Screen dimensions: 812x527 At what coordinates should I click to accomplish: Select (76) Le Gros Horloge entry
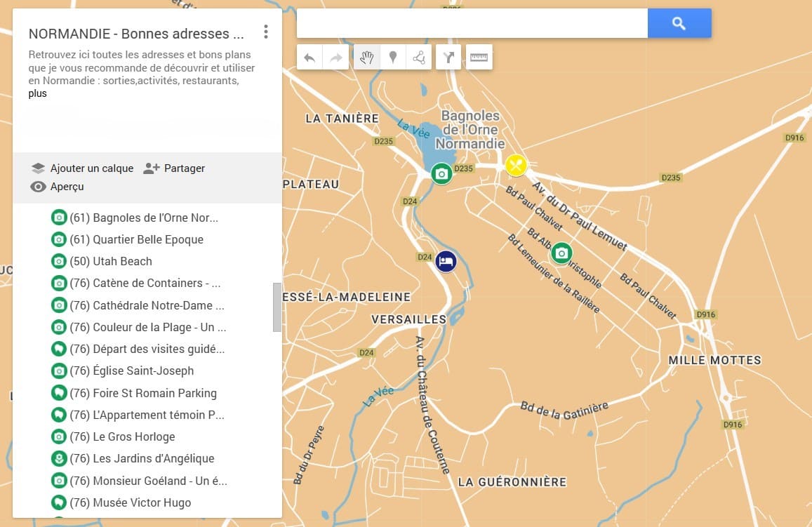coord(122,436)
